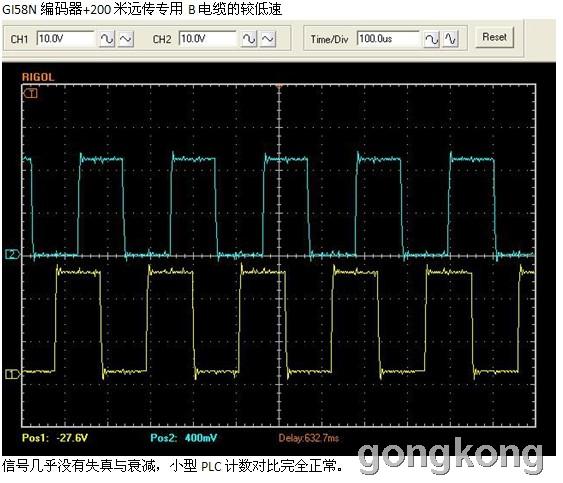
Task: Select the CH1 10.0V input field
Action: tap(65, 38)
